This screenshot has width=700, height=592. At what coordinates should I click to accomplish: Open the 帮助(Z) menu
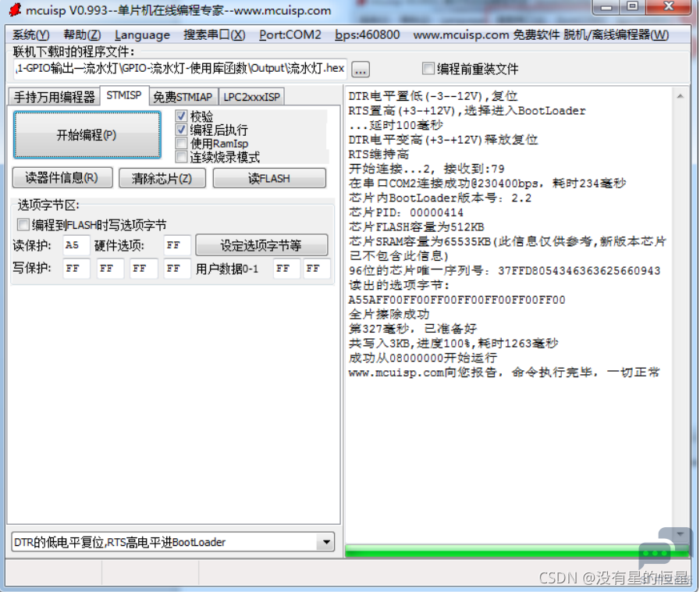[82, 35]
